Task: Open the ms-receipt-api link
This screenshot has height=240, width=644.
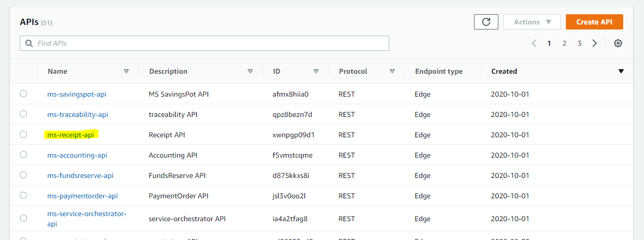Action: click(71, 135)
